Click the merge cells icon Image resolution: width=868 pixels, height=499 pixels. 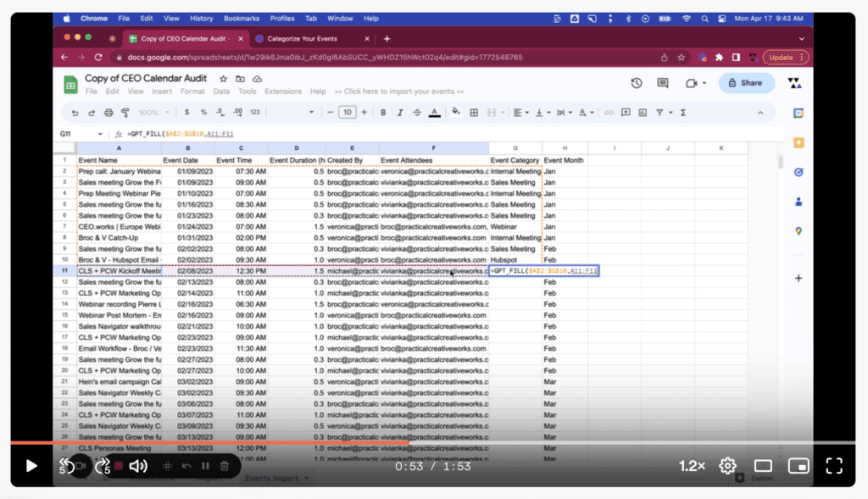(492, 113)
